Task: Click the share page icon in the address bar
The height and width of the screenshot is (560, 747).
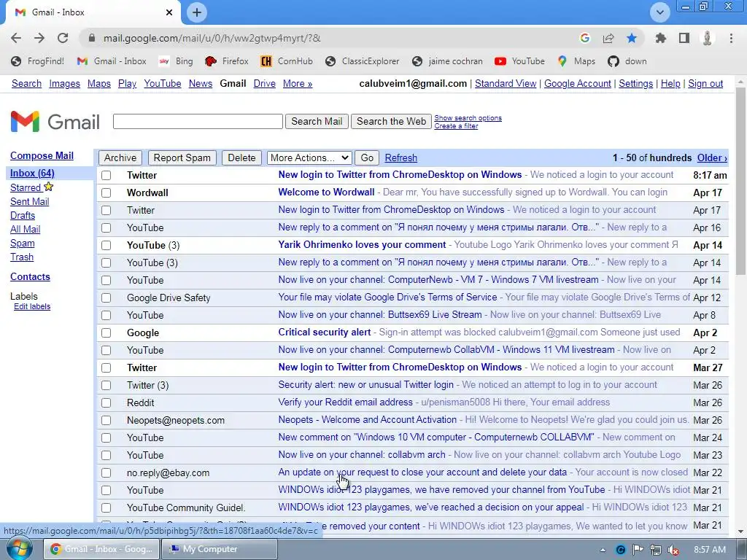Action: point(608,38)
